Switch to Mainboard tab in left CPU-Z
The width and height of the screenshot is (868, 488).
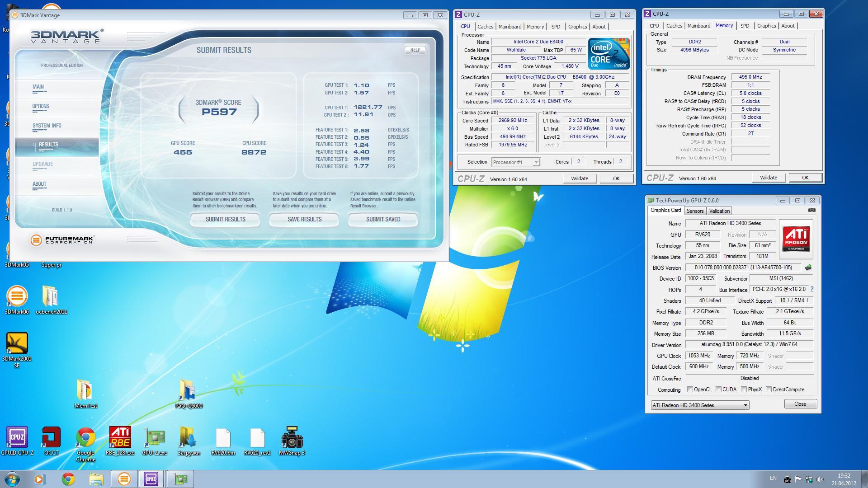coord(510,27)
